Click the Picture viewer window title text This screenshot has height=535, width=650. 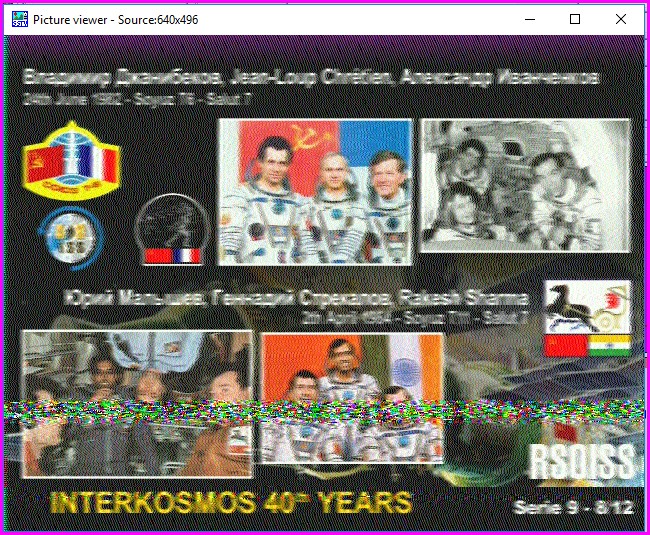[x=115, y=19]
